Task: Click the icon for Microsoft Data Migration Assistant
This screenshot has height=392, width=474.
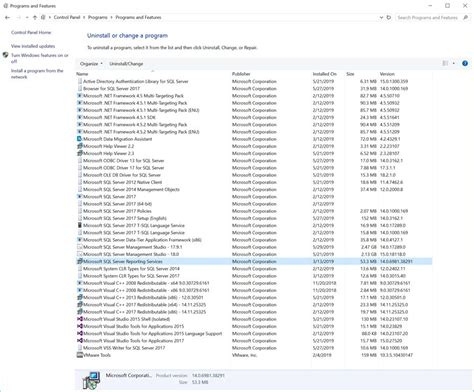Action: (x=79, y=139)
